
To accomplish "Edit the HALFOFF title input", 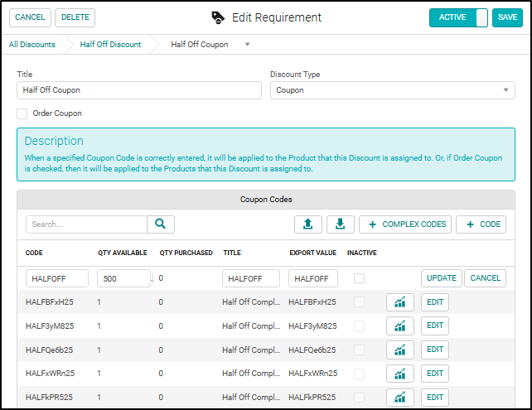I will (251, 279).
